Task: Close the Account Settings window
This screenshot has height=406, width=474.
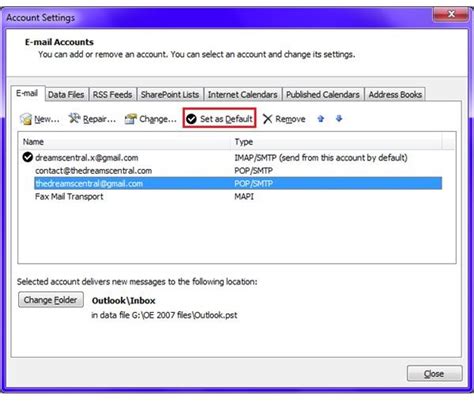Action: pos(451,14)
